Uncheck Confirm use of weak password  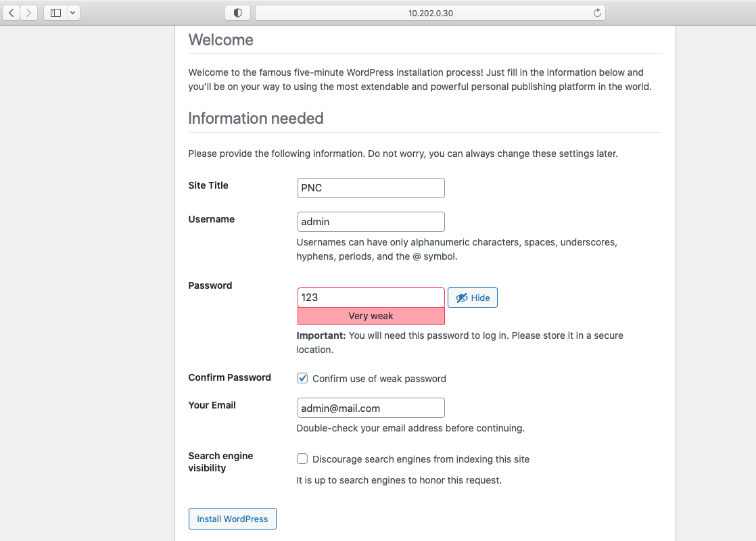click(x=302, y=379)
